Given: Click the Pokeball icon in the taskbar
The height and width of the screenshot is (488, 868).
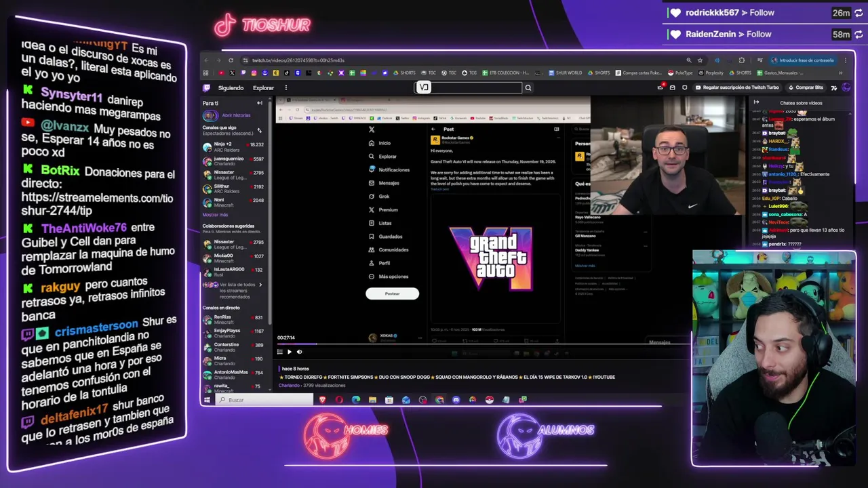Looking at the screenshot, I should tap(490, 400).
